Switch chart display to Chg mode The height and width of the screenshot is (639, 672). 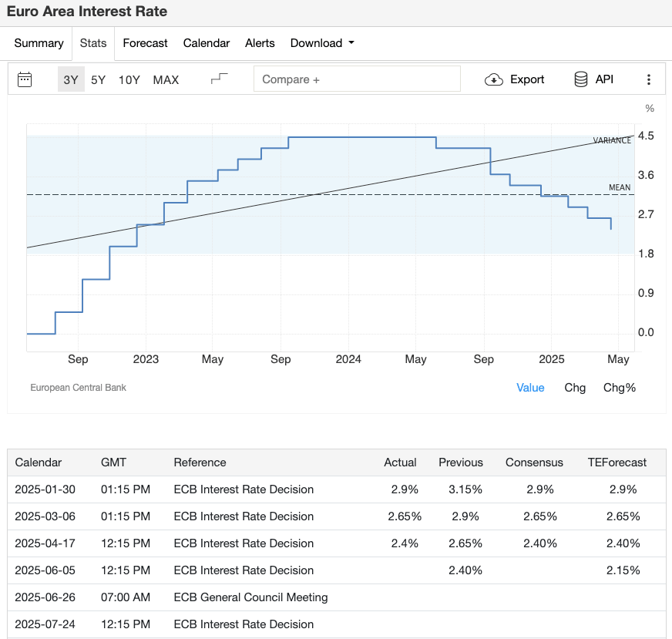575,388
